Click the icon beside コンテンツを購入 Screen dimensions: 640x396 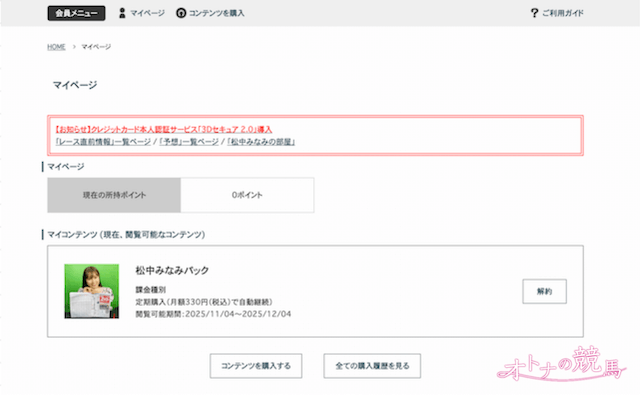point(181,13)
